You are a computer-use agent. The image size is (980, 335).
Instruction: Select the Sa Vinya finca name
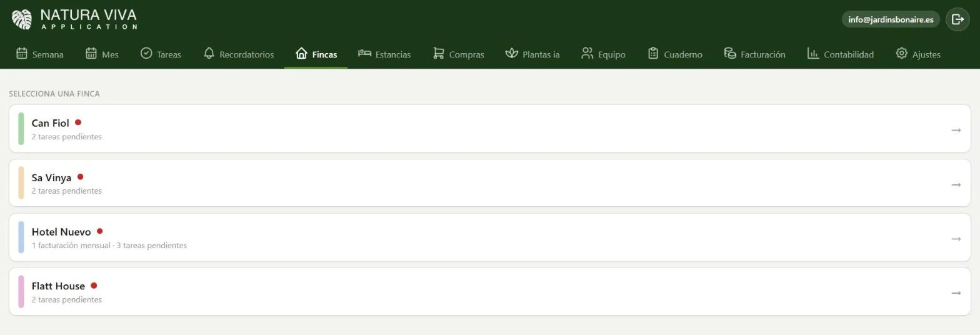pyautogui.click(x=52, y=177)
